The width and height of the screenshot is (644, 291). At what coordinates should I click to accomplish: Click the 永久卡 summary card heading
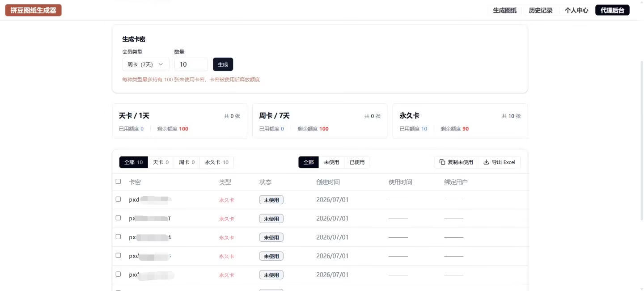(x=409, y=116)
